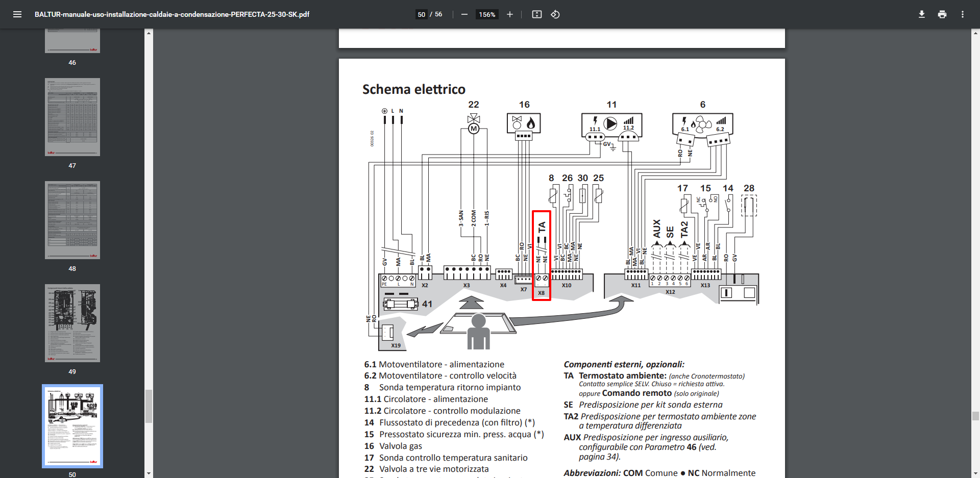The width and height of the screenshot is (980, 478).
Task: Click 'Valvola a tre vie motorizzata' entry
Action: [x=434, y=469]
